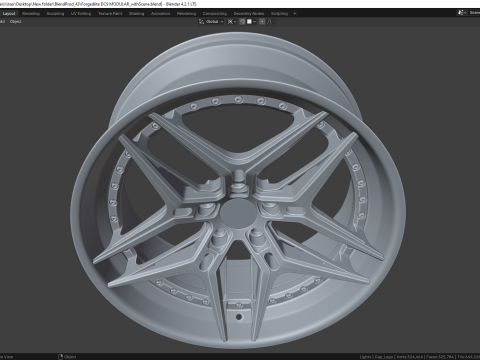Viewport: 480px width, 360px height.
Task: Add a new workspace with the plus icon
Action: click(x=295, y=14)
